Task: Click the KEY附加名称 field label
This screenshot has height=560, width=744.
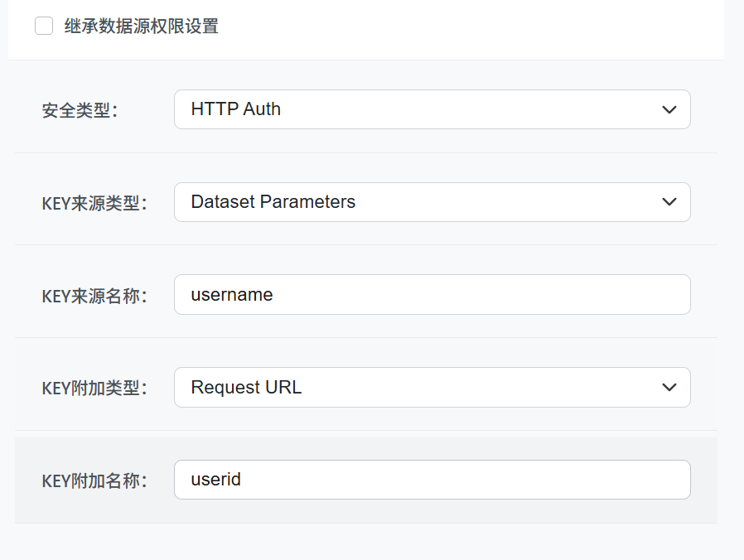Action: coord(94,480)
